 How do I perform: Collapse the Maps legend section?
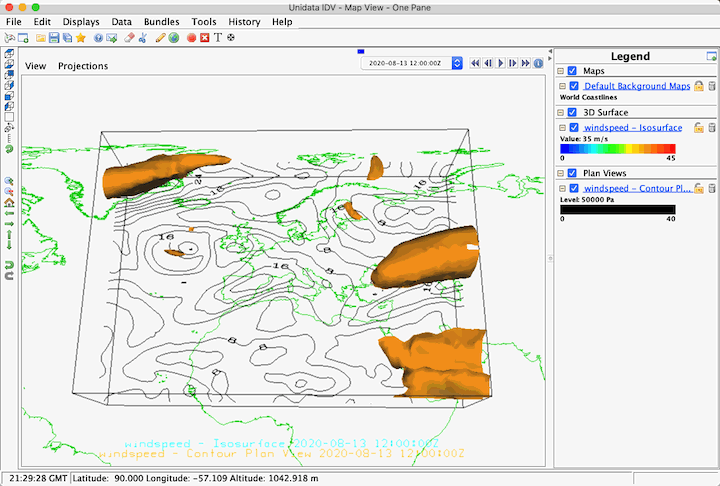pos(560,71)
